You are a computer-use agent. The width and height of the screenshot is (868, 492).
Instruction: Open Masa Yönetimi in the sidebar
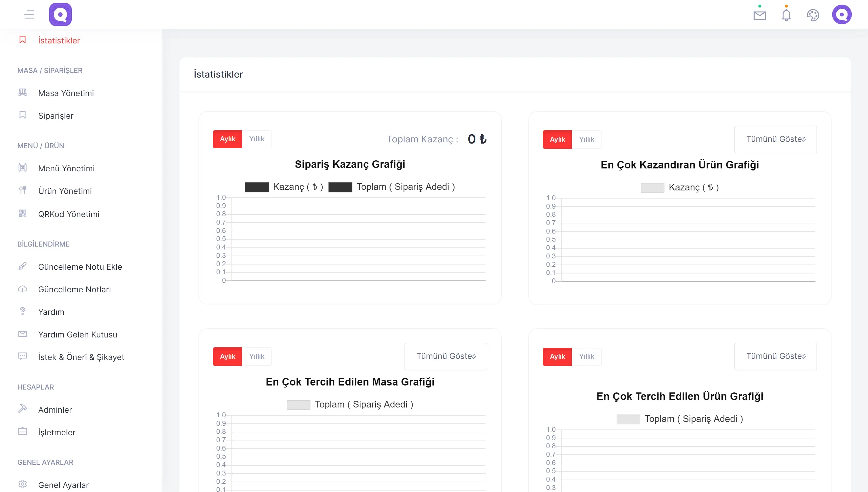click(x=66, y=93)
